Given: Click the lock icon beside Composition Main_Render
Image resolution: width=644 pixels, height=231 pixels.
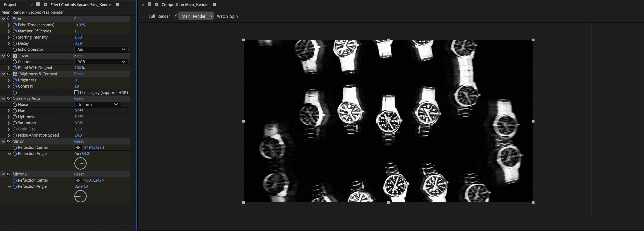Looking at the screenshot, I should pos(157,4).
